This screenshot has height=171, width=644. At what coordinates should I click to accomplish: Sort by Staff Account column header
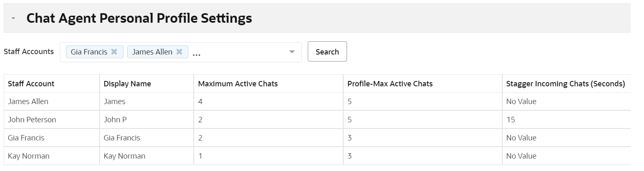(31, 84)
